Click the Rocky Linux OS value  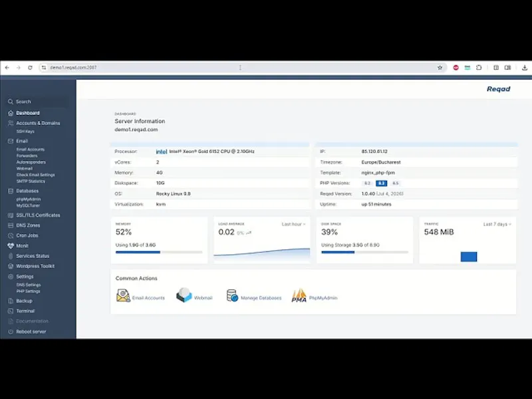point(173,194)
